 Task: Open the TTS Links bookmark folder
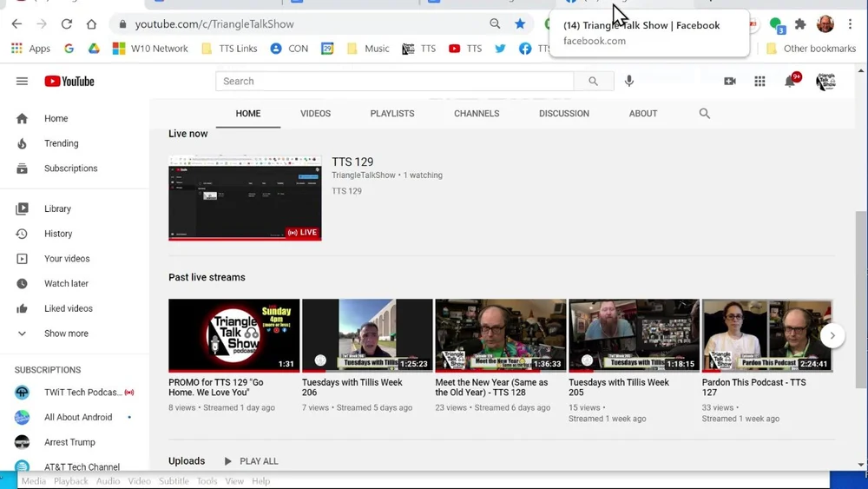[x=230, y=49]
